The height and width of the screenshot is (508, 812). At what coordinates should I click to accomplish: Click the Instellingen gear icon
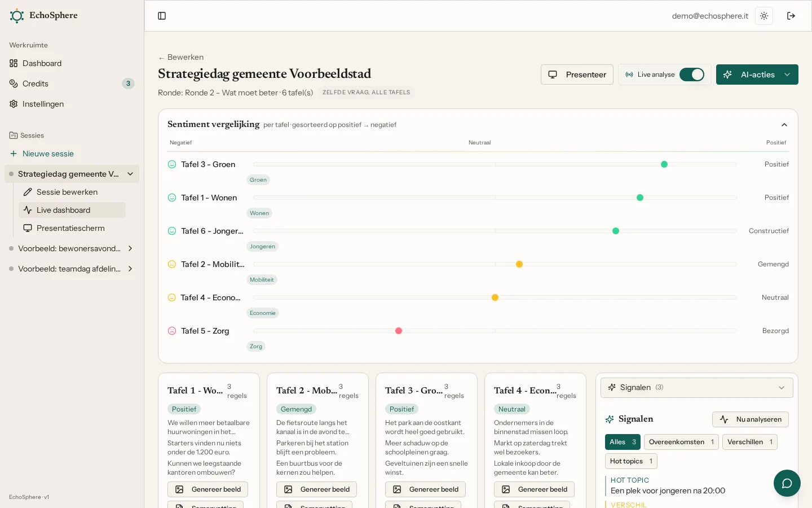coord(14,104)
